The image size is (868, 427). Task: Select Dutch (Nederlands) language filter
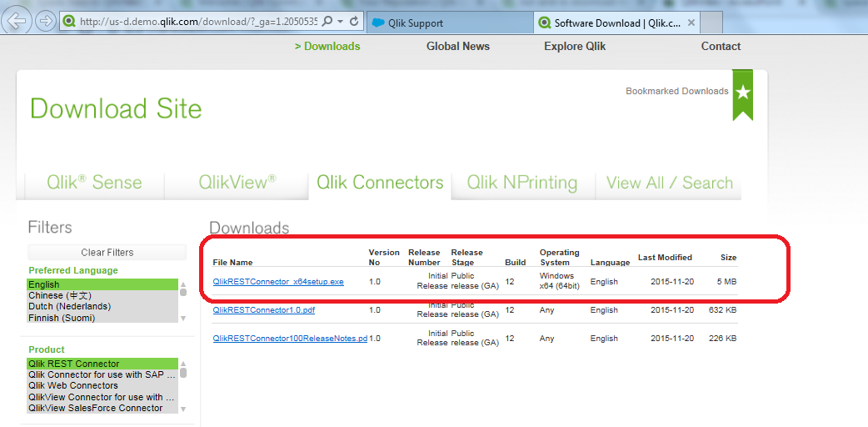103,307
